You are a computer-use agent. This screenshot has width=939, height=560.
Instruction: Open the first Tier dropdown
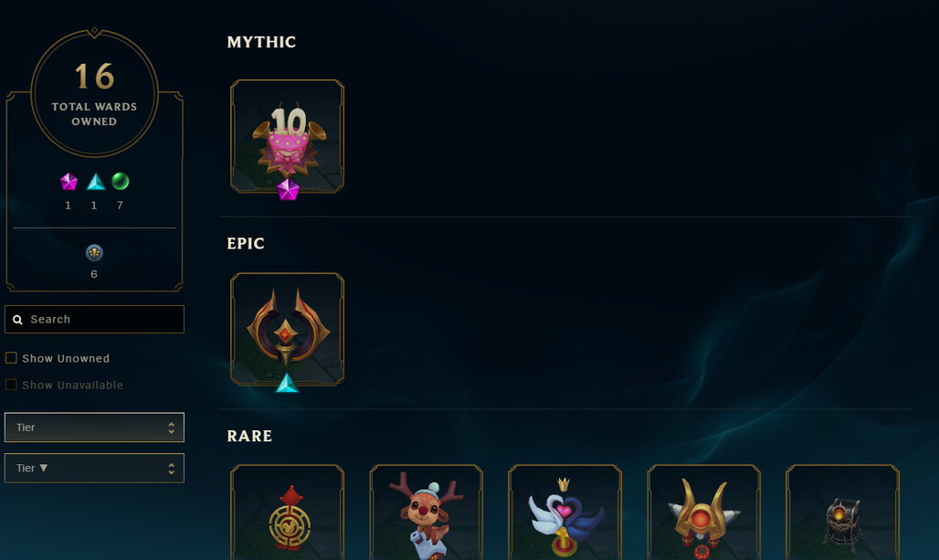coord(94,427)
